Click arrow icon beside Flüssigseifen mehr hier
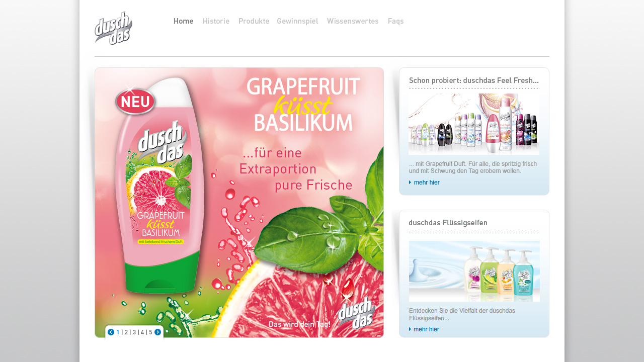 (410, 329)
